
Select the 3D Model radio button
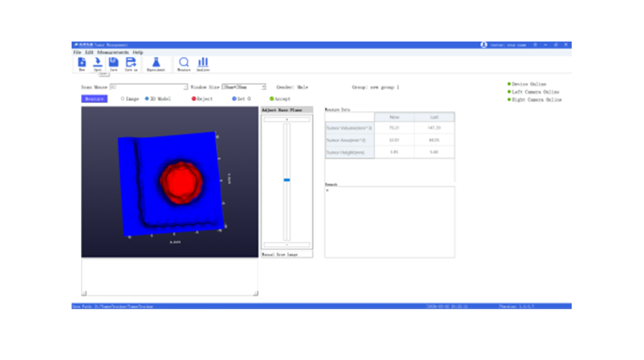[147, 99]
